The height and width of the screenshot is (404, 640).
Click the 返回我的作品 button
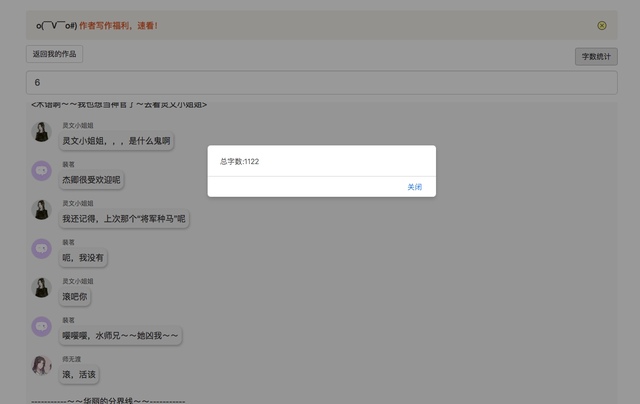54,54
